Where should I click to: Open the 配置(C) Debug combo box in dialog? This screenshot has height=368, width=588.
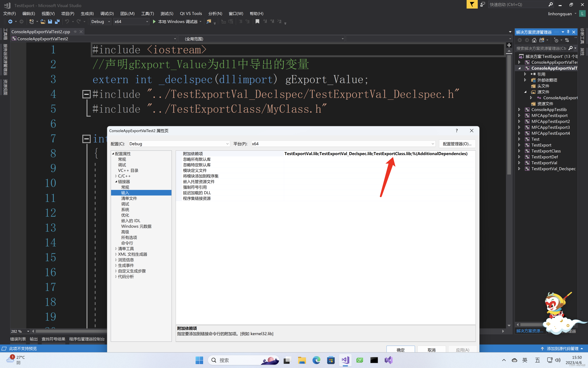tap(179, 144)
